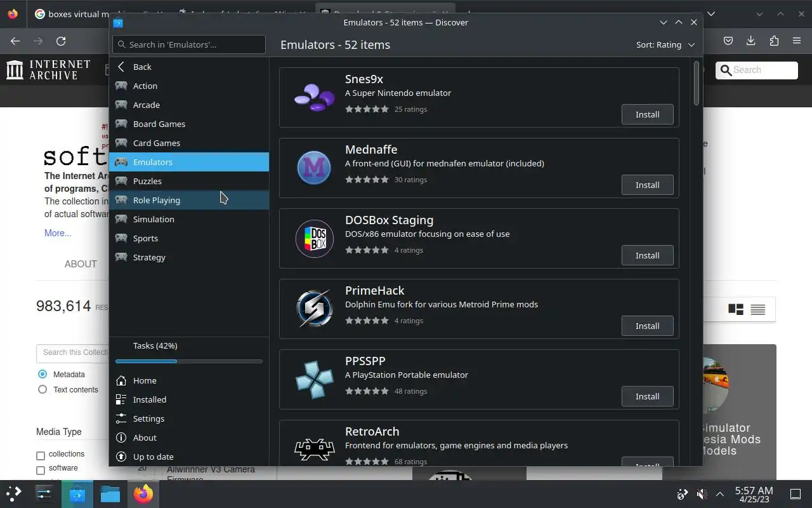812x508 pixels.
Task: Click the More... link on Internet Archive
Action: [58, 233]
